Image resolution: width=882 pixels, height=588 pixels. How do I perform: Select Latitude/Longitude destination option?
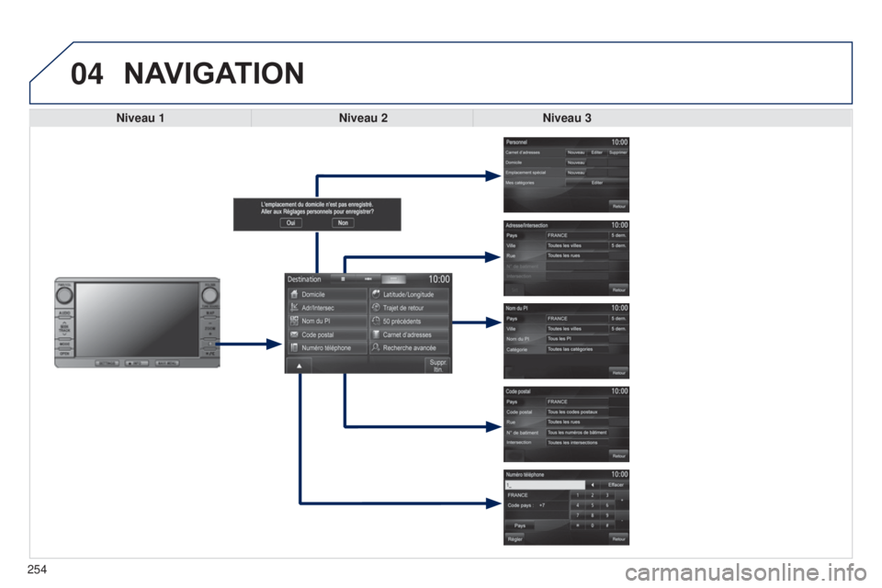point(409,294)
